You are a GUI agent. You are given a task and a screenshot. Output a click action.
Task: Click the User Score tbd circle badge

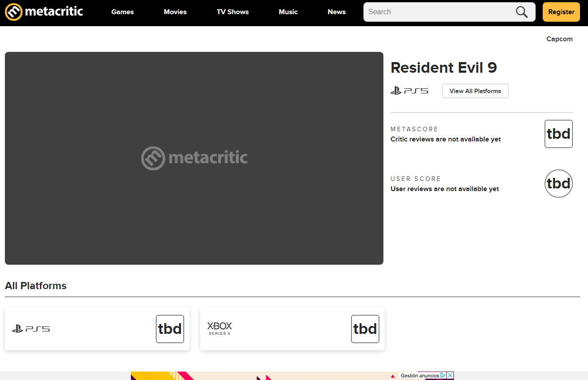point(559,184)
